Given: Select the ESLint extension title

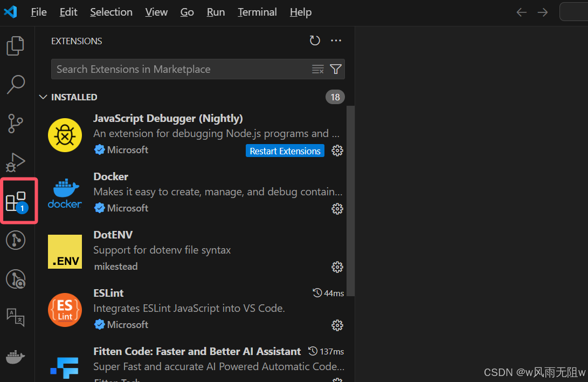Looking at the screenshot, I should pos(108,293).
